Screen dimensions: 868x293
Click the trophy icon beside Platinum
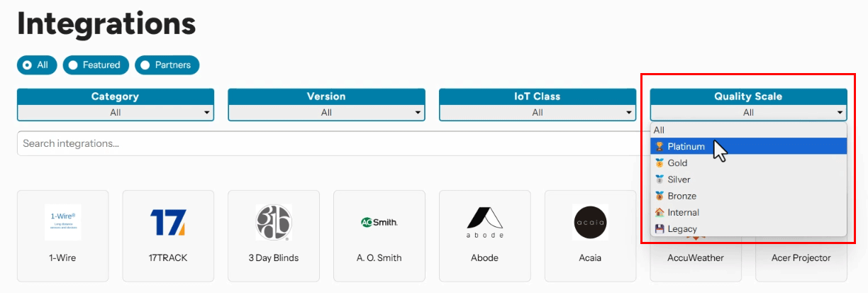pyautogui.click(x=660, y=146)
